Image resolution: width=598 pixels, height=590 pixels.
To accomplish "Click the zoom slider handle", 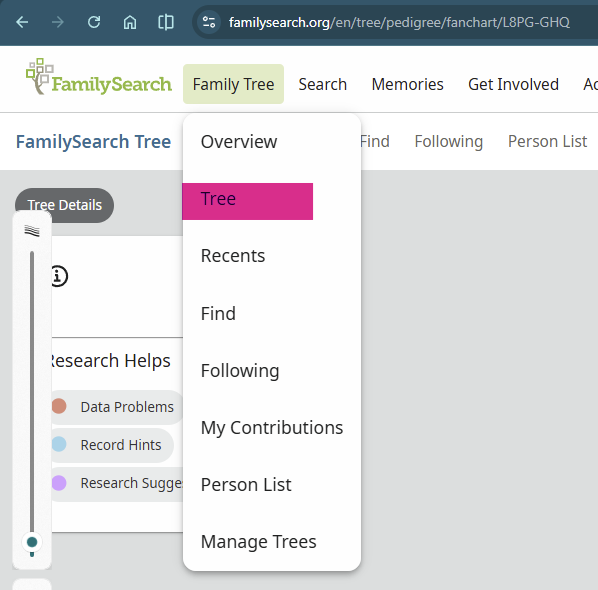I will pos(32,542).
